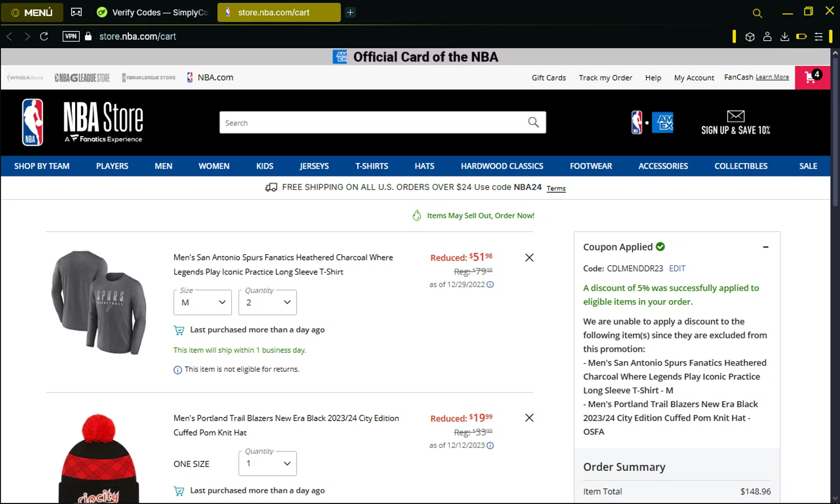Open free shipping Terms link
This screenshot has height=504, width=840.
pos(556,188)
